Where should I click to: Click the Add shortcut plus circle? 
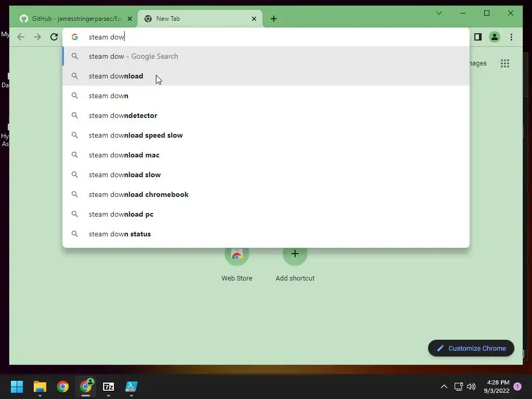pyautogui.click(x=295, y=254)
